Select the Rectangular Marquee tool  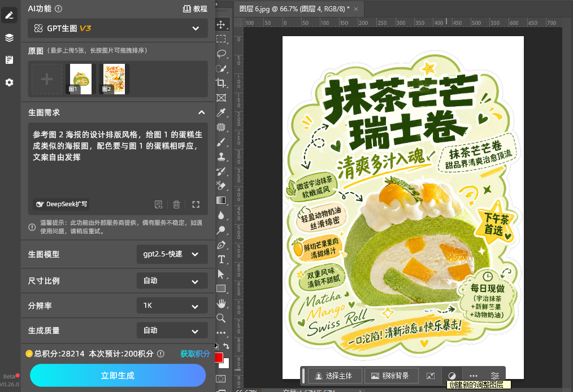click(x=221, y=39)
